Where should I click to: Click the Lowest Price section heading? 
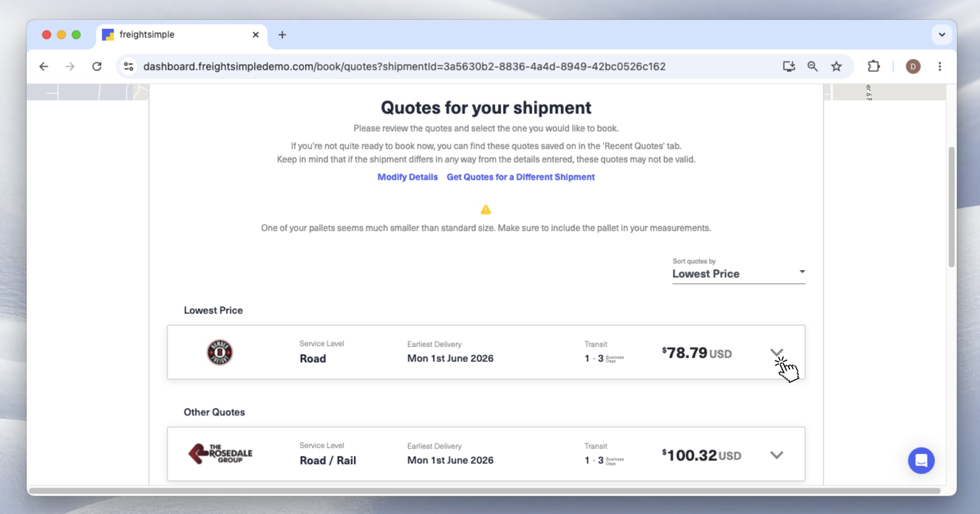213,310
